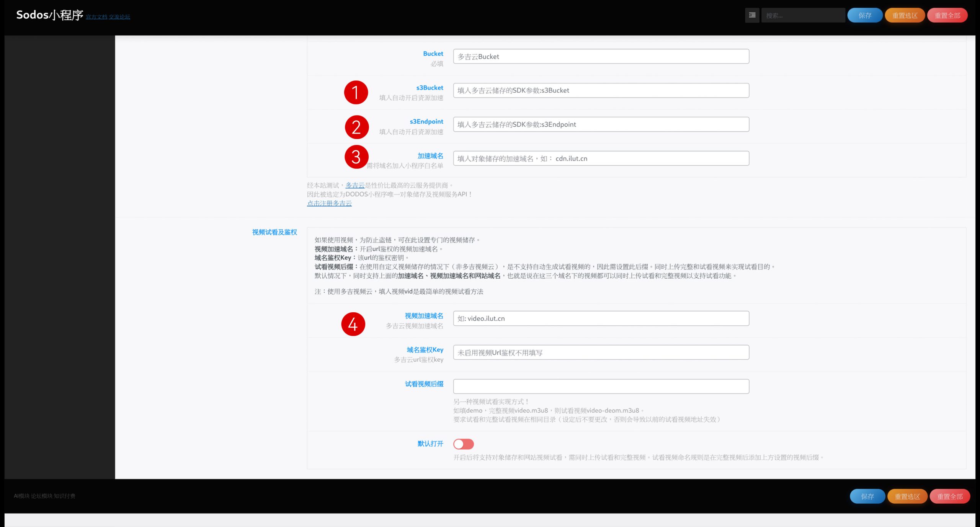Click the 视频试看及鉴权 section heading

pos(274,232)
